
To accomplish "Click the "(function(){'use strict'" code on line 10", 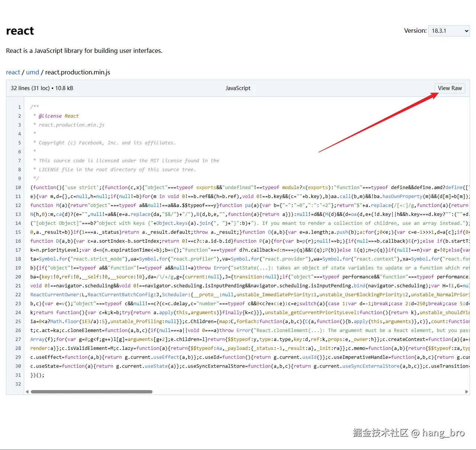I will (x=65, y=188).
